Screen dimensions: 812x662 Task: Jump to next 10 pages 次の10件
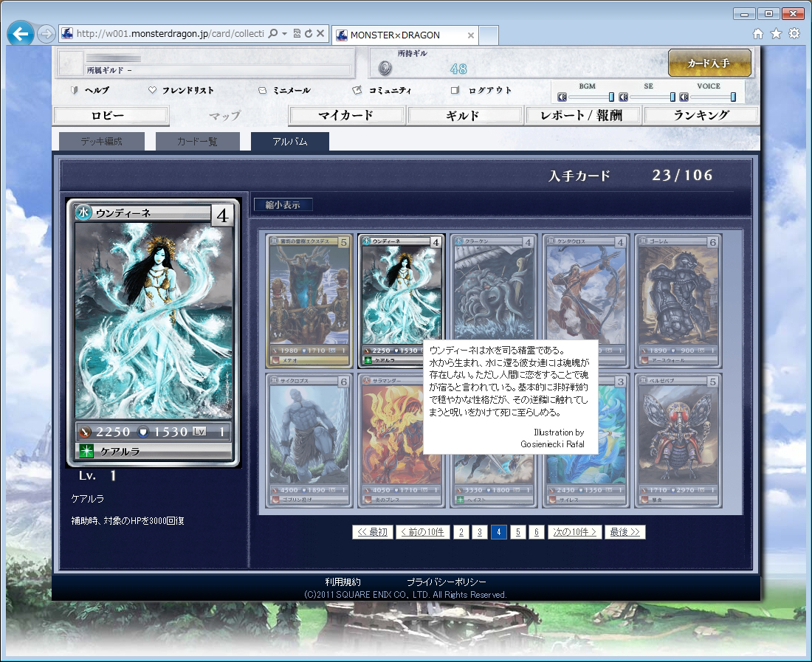574,532
